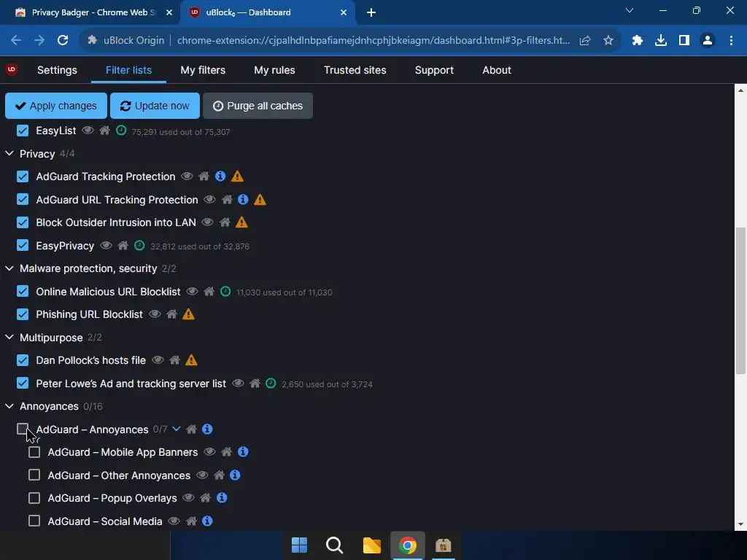Click Purge all caches button

[258, 106]
